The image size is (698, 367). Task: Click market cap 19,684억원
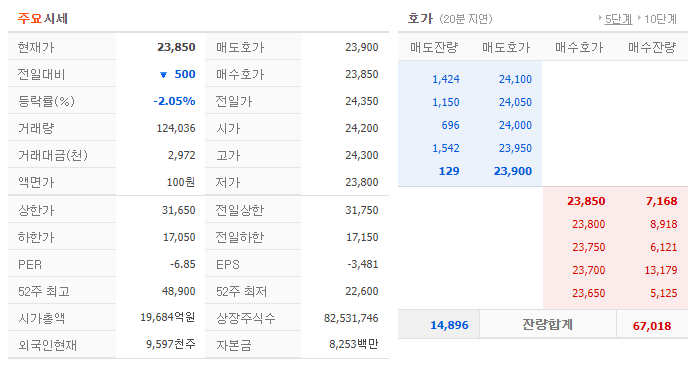(x=168, y=318)
